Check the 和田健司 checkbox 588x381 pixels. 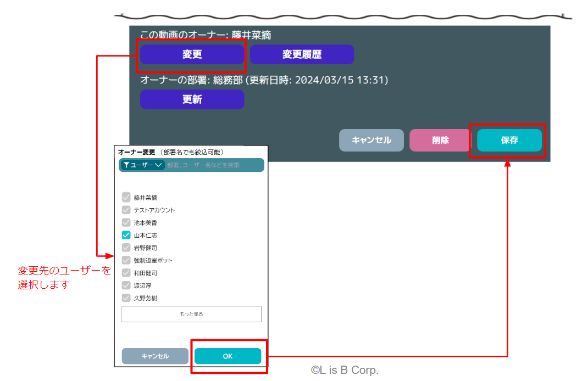126,273
